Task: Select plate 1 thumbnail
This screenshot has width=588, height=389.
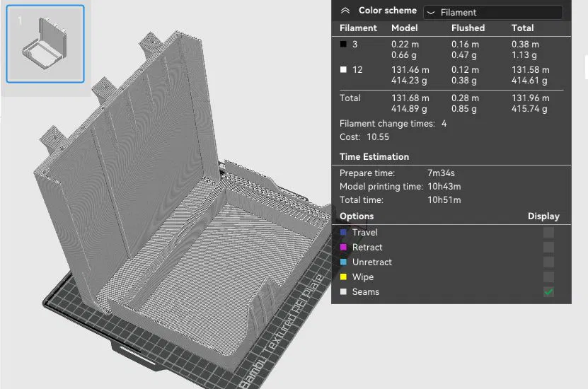Action: [x=45, y=44]
